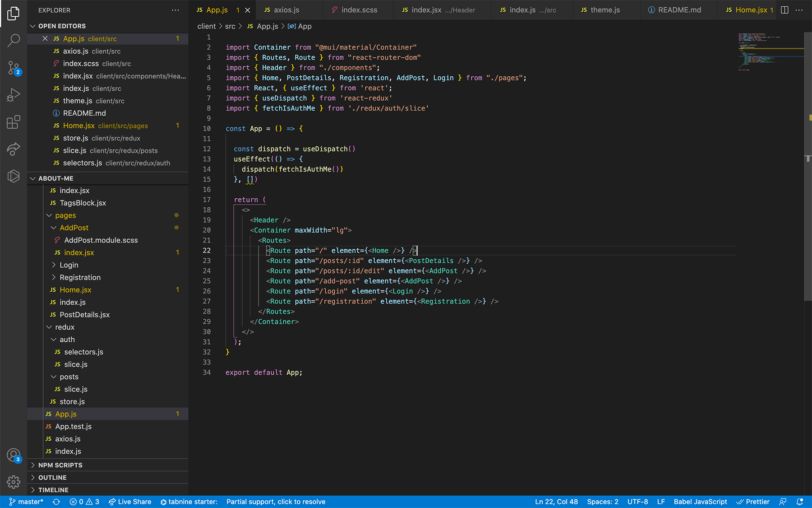Screen dimensions: 812x508
Task: Click src in breadcrumb path
Action: (230, 26)
